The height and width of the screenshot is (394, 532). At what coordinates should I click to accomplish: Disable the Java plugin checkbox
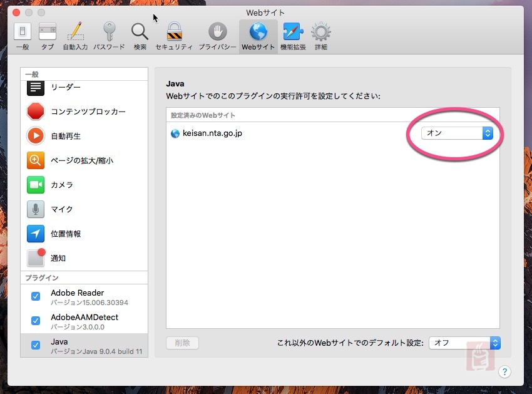36,345
